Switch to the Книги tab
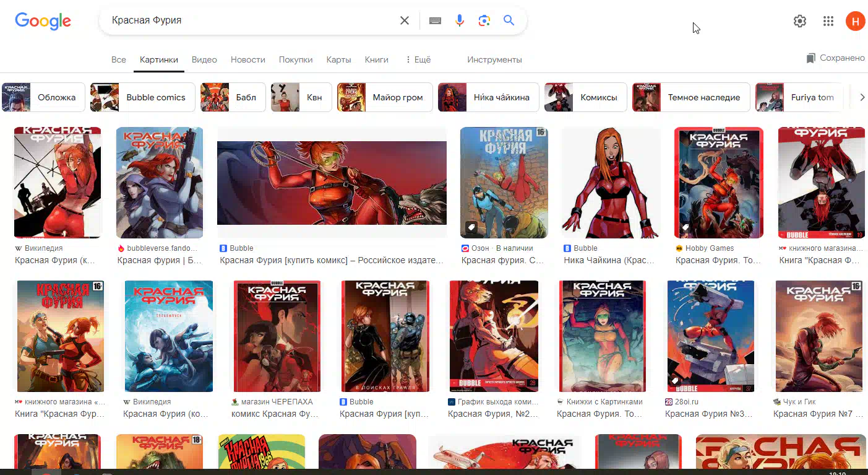868x475 pixels. coord(377,59)
